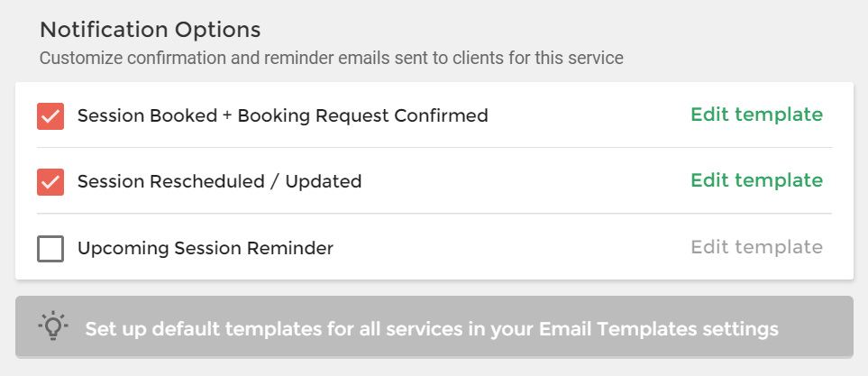Image resolution: width=868 pixels, height=376 pixels.
Task: Click the divider above Upcoming Session Reminder
Action: point(434,213)
